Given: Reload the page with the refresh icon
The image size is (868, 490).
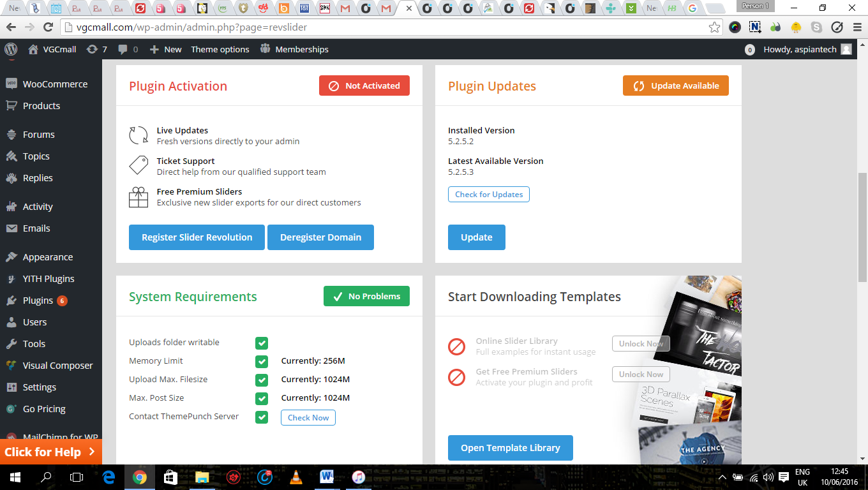Looking at the screenshot, I should pyautogui.click(x=48, y=27).
